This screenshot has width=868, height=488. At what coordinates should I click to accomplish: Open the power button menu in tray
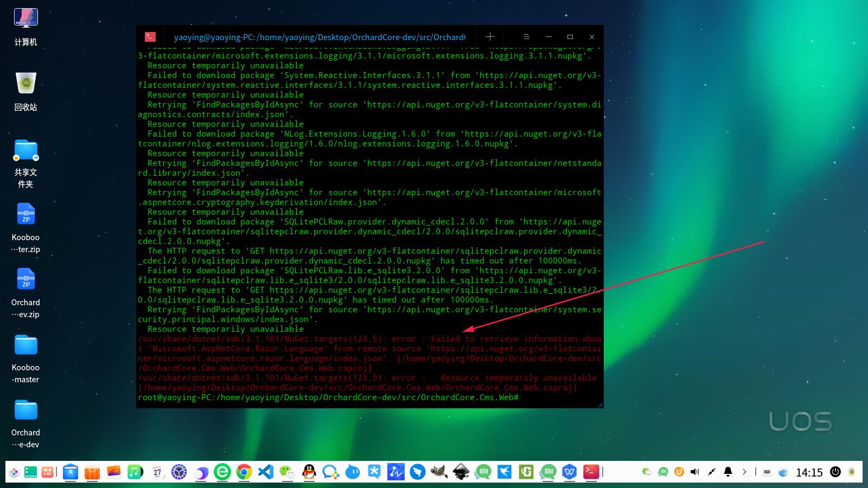click(835, 472)
